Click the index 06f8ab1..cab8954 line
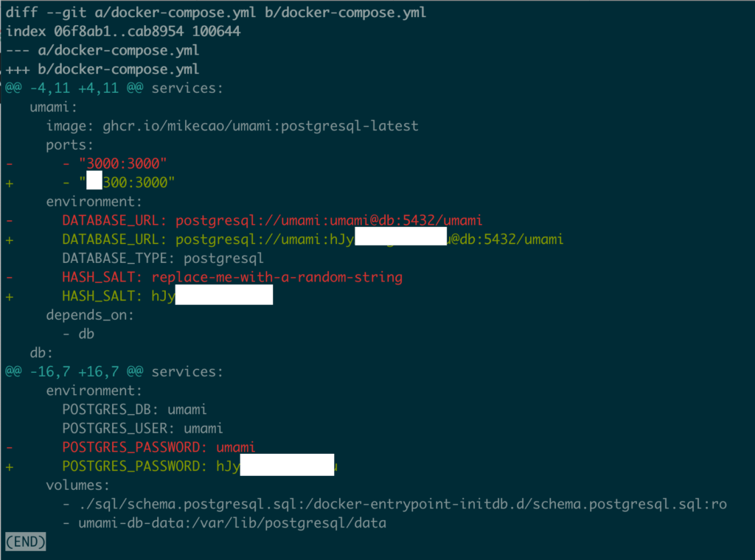This screenshot has width=755, height=560. coord(123,32)
